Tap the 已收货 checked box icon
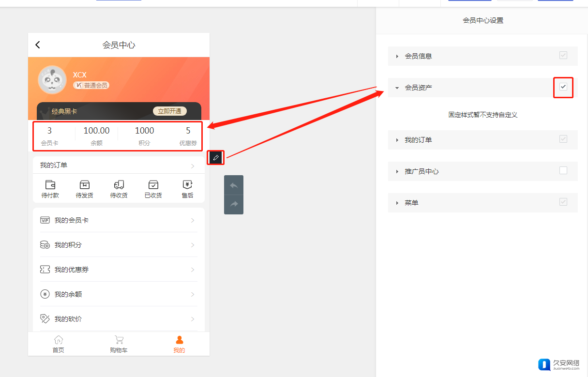588x377 pixels. (x=153, y=185)
